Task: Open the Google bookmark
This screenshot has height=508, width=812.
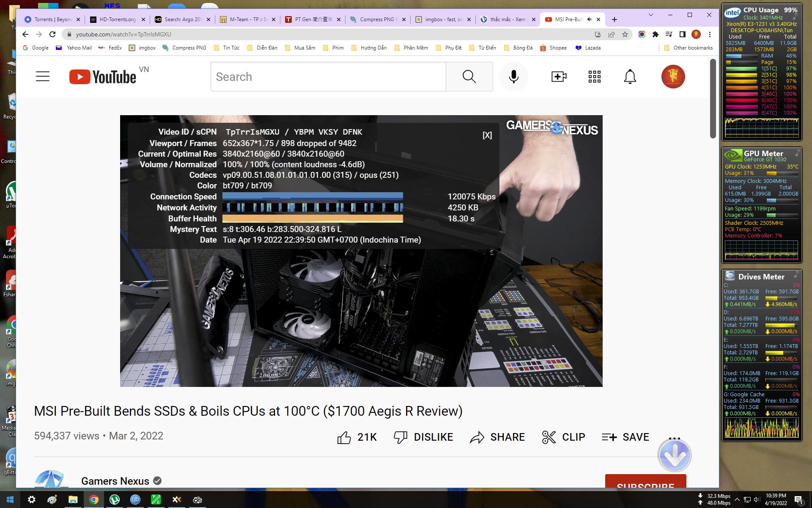Action: (36, 48)
